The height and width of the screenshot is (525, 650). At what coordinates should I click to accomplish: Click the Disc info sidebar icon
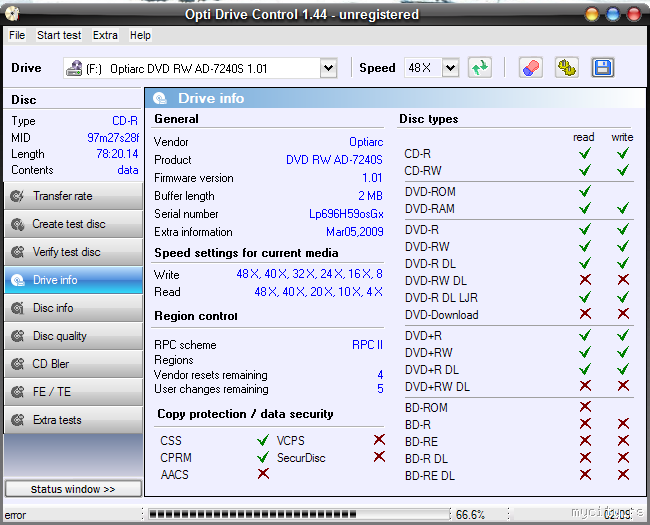[17, 308]
